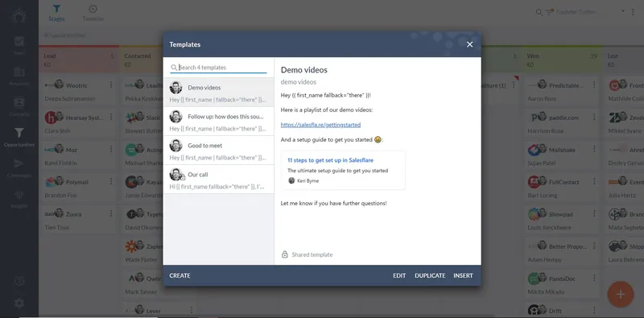Open the Better Proposals card options menu
Image resolution: width=644 pixels, height=318 pixels.
594,246
